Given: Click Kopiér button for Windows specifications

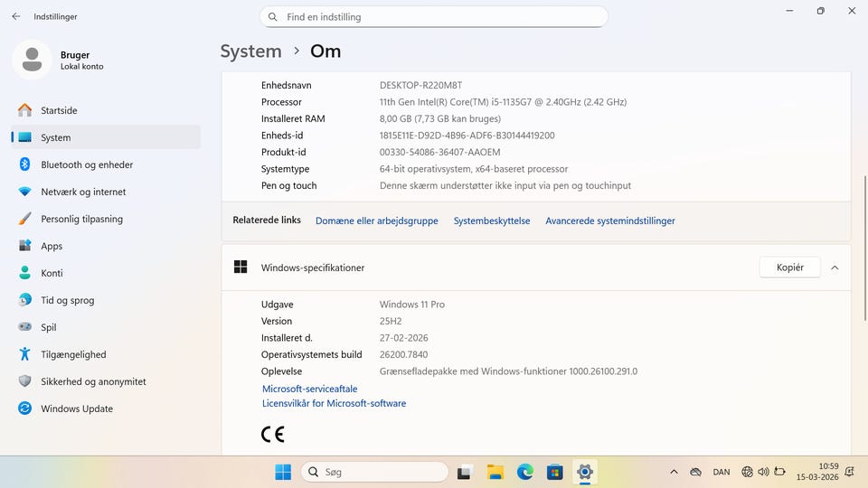Looking at the screenshot, I should (x=789, y=267).
